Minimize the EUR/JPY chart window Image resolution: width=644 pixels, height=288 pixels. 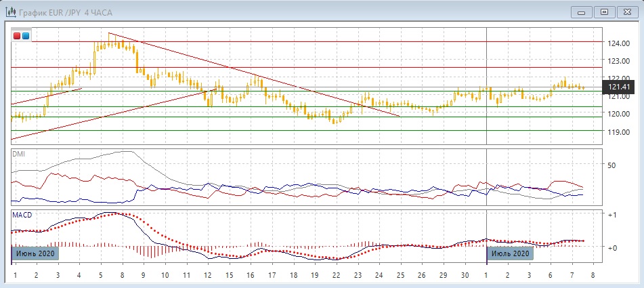tap(582, 12)
